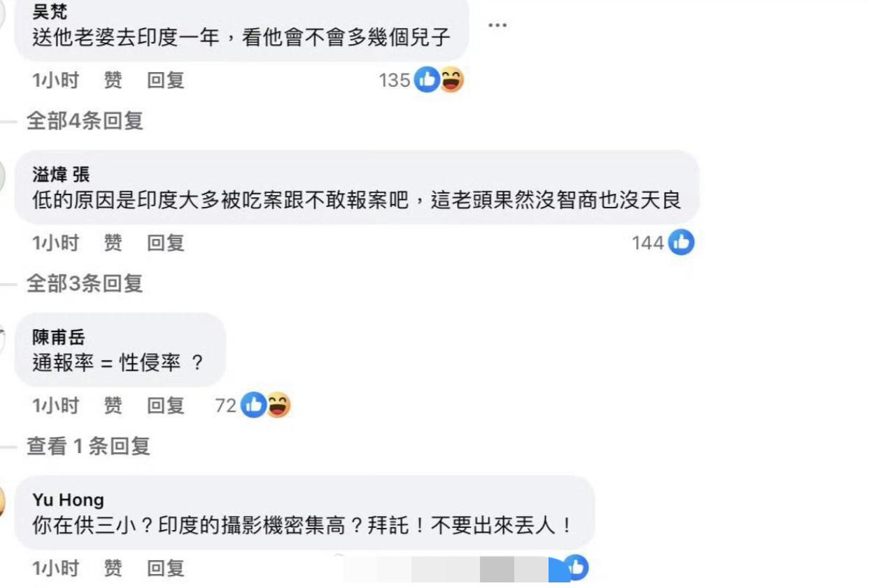The height and width of the screenshot is (588, 869).
Task: Expand 查看 1 条回复 under 陳甫岳's comment
Action: click(88, 446)
